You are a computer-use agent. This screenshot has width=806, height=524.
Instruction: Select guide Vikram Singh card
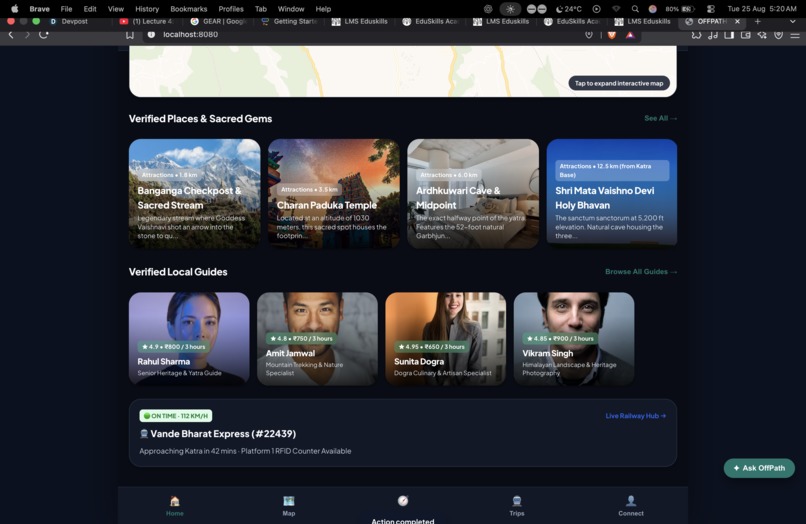click(x=574, y=338)
